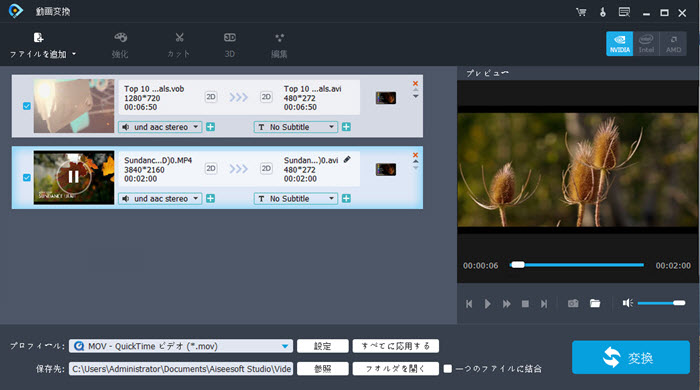Image resolution: width=700 pixels, height=390 pixels.
Task: Open the 強化 enhance tool
Action: point(120,45)
